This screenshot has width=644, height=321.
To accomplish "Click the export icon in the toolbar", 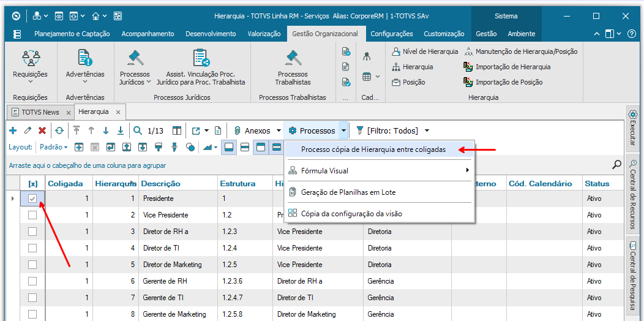I will 196,130.
